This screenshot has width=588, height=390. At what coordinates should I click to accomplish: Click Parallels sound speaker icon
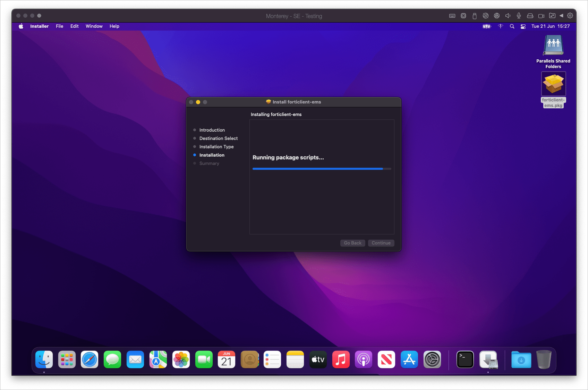tap(508, 16)
